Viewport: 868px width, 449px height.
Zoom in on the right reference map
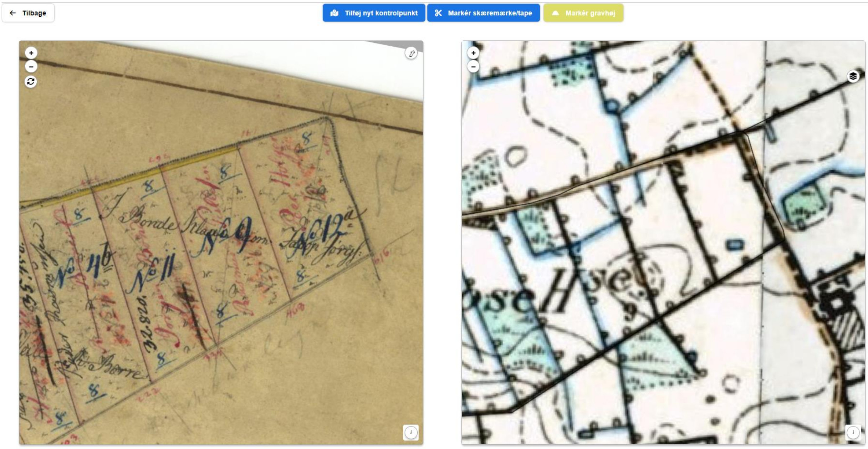473,53
